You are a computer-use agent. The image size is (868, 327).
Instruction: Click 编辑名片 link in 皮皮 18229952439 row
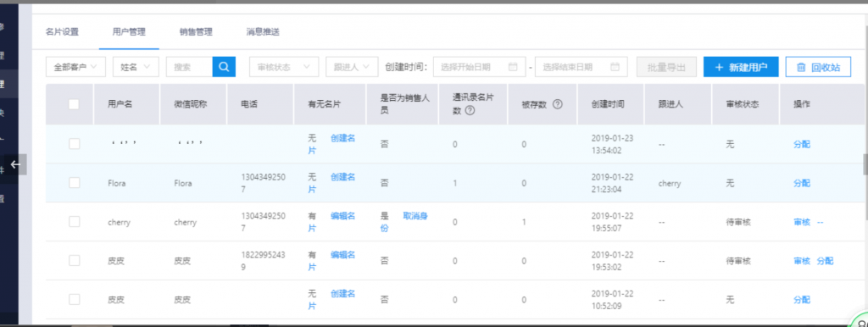342,254
